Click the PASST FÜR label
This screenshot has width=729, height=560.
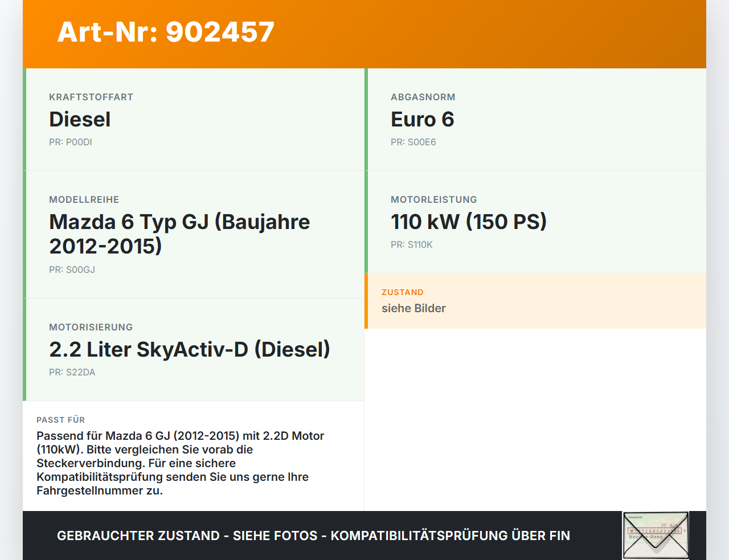tap(61, 420)
